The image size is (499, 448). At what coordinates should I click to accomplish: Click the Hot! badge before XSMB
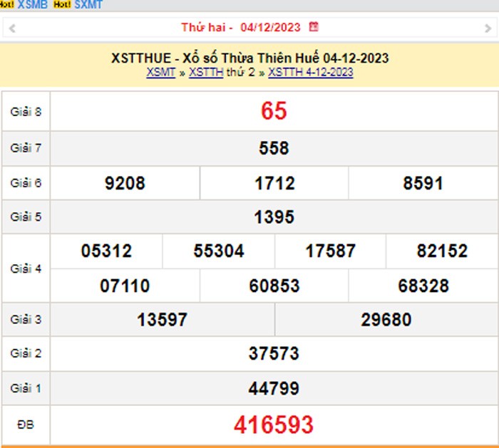6,4
